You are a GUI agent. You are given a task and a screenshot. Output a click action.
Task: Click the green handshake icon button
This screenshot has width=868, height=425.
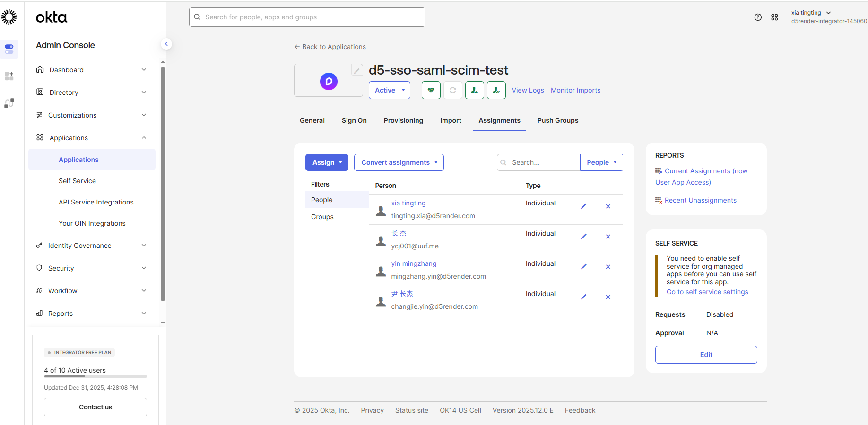[431, 90]
